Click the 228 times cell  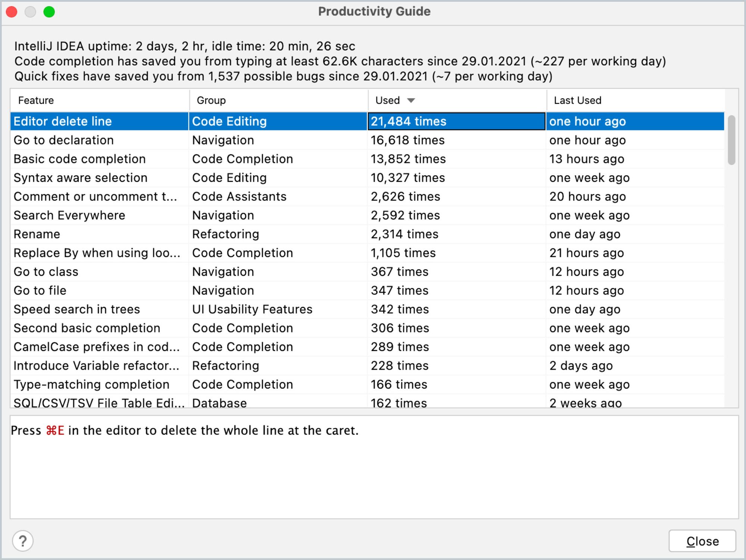point(457,366)
